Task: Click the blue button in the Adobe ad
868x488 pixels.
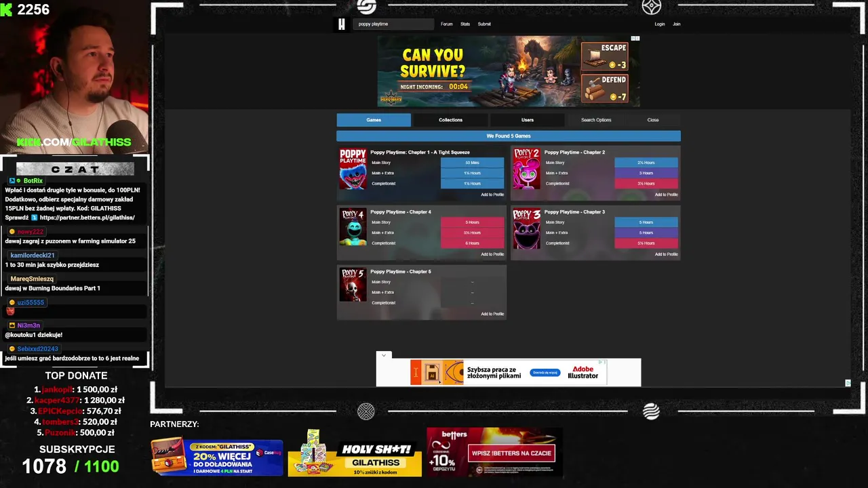Action: (x=545, y=373)
